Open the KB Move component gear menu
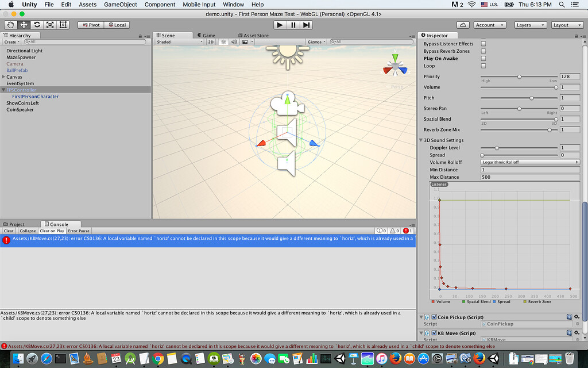 [x=577, y=332]
